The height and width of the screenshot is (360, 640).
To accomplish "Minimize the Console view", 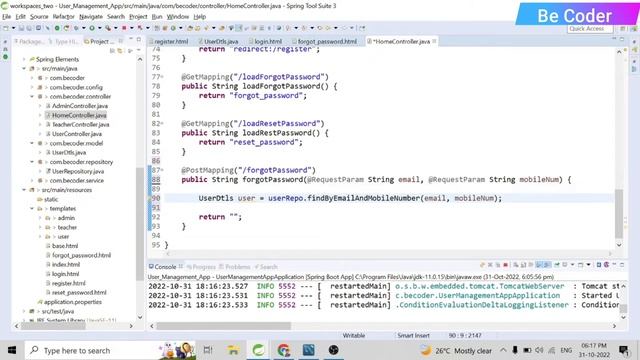I will 614,264.
